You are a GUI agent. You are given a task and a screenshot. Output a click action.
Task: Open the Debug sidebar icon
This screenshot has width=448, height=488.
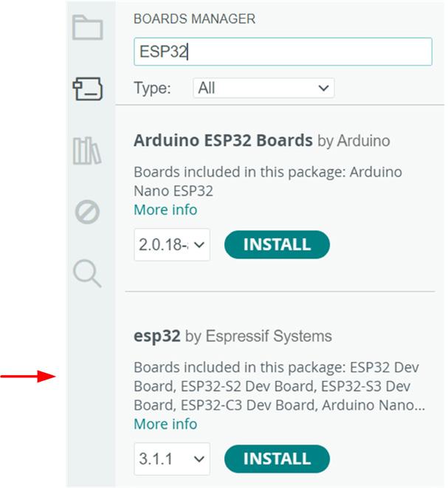(x=87, y=213)
